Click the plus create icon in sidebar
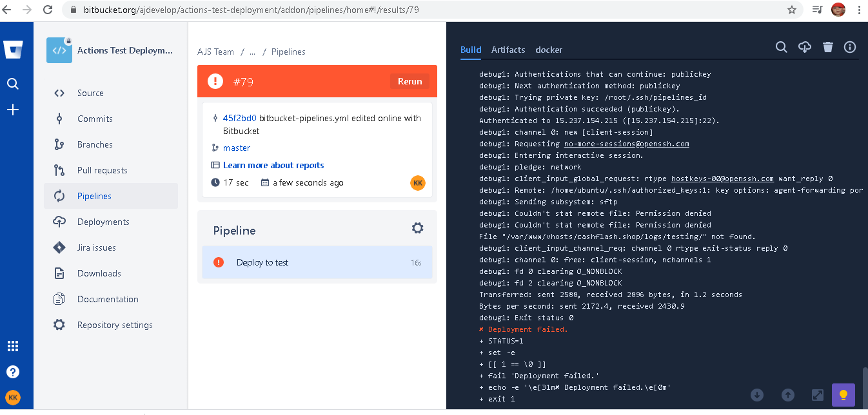This screenshot has height=415, width=868. pos(13,110)
